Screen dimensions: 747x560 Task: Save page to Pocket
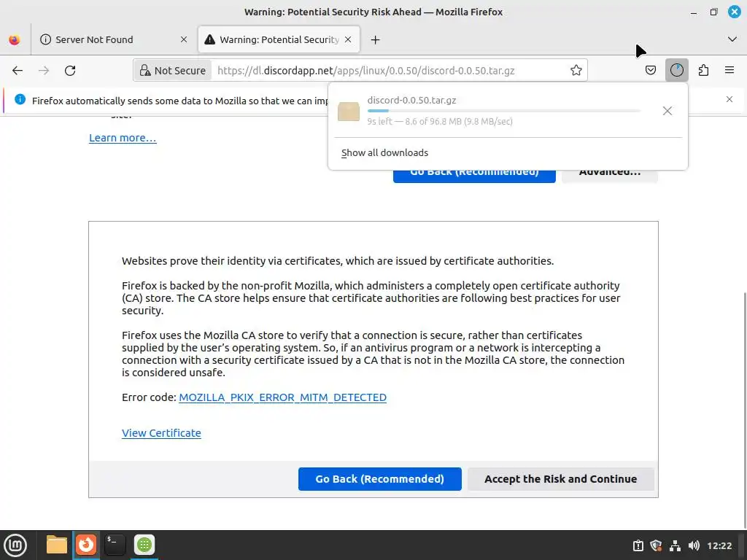[650, 71]
